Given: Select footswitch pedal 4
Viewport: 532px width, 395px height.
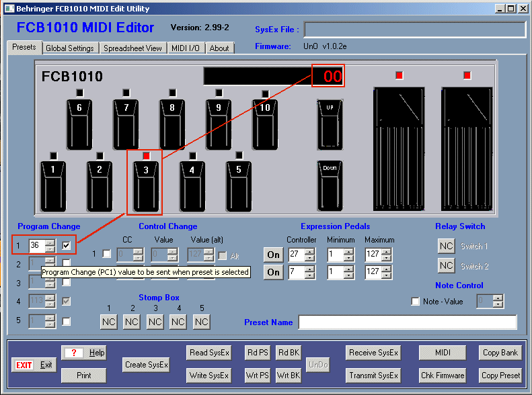Looking at the screenshot, I should [192, 186].
